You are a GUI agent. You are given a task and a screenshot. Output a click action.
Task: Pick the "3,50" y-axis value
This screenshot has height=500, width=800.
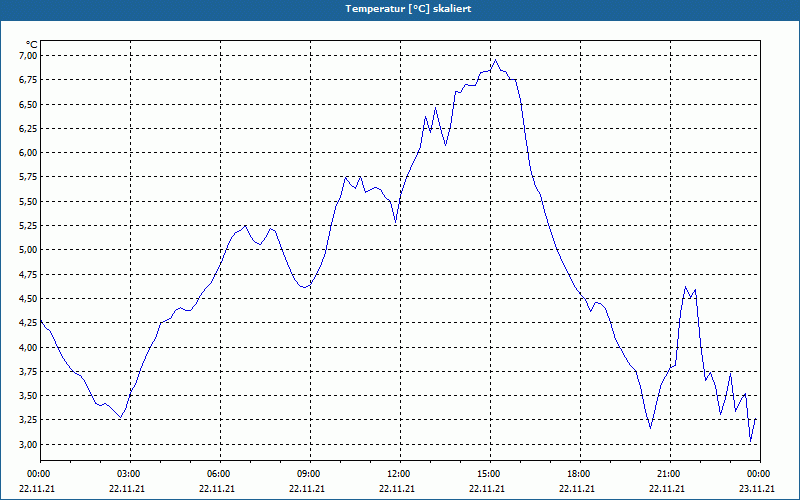28,396
